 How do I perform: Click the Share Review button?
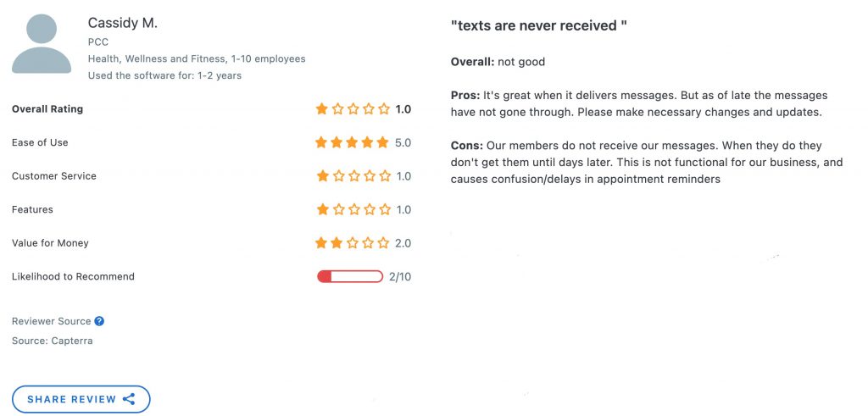pos(81,399)
